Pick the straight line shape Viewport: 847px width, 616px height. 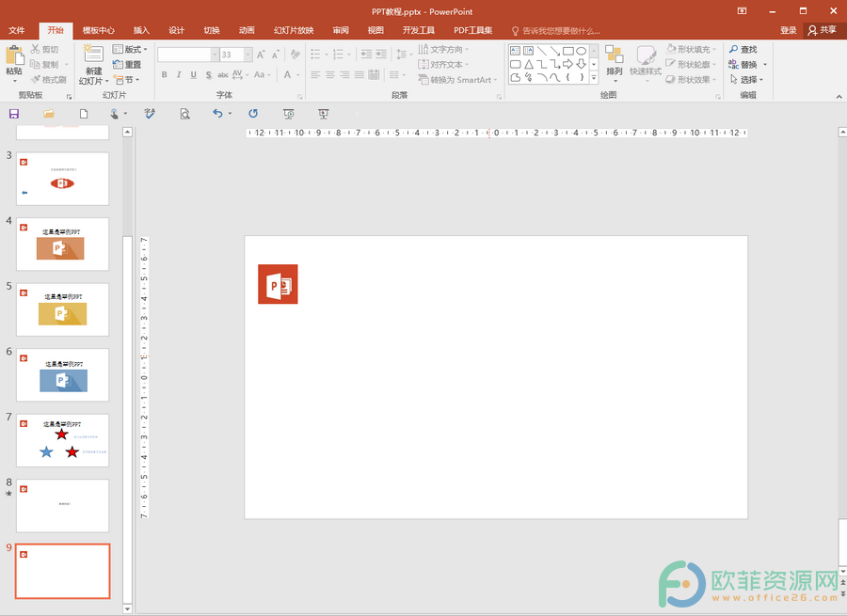542,52
